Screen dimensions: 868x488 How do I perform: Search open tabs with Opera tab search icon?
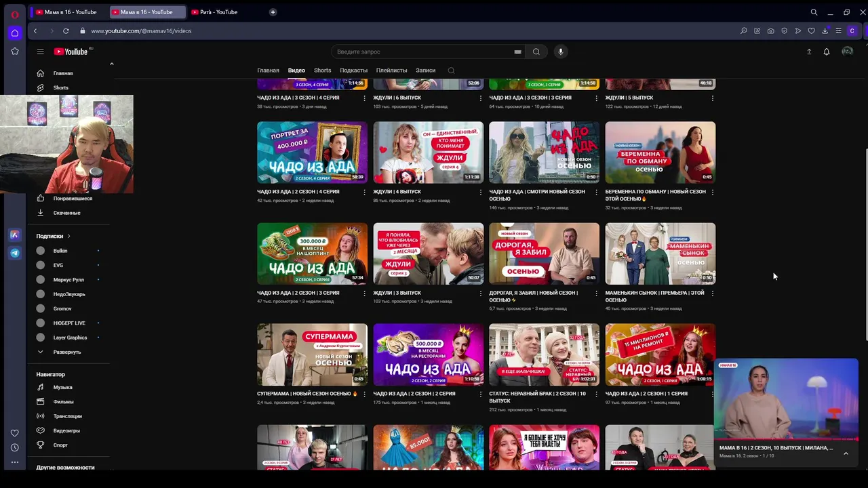[814, 12]
